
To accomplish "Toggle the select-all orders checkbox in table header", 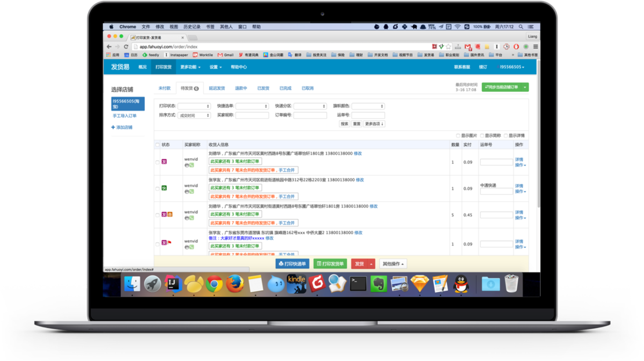I will pyautogui.click(x=158, y=145).
